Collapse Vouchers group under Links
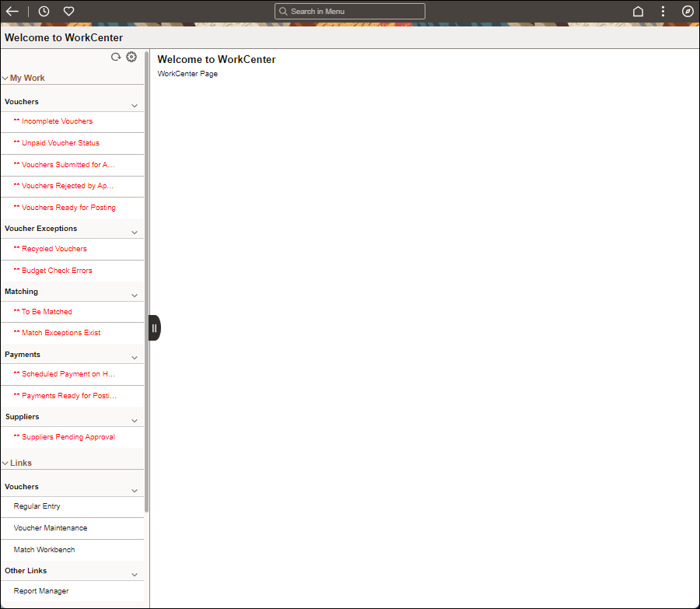Viewport: 700px width, 609px height. pos(135,491)
